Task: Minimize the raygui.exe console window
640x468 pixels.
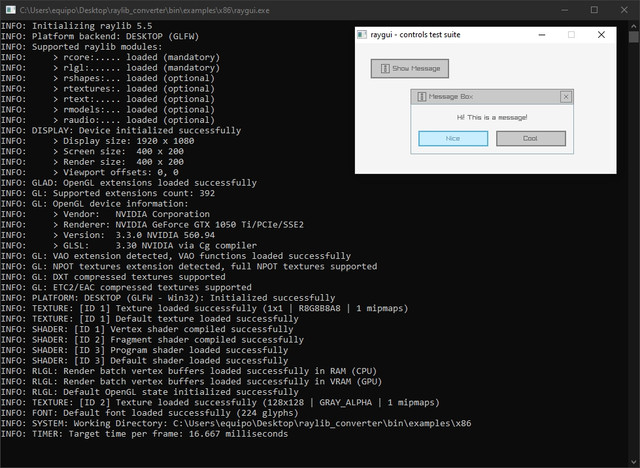Action: [x=564, y=10]
